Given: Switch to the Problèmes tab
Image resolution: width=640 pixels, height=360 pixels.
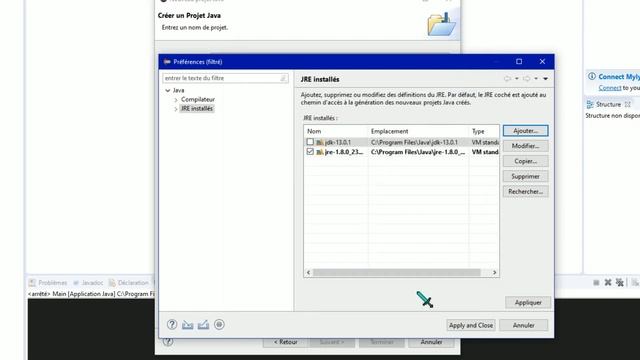Looking at the screenshot, I should (x=48, y=282).
